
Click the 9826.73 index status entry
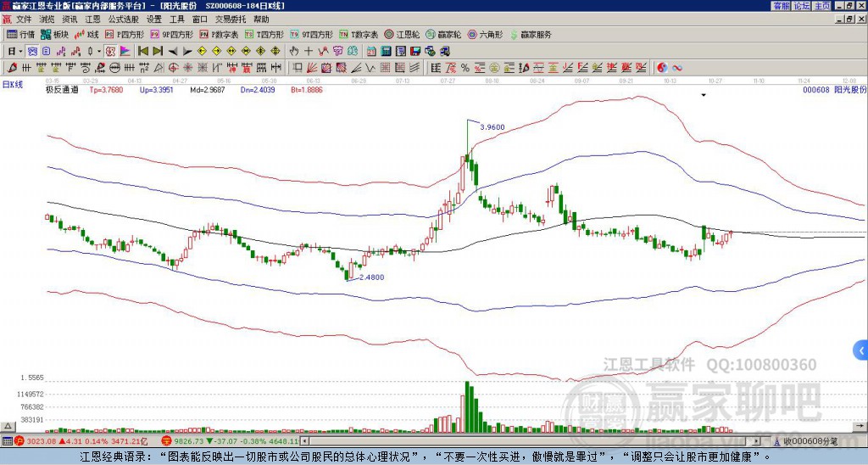point(230,441)
